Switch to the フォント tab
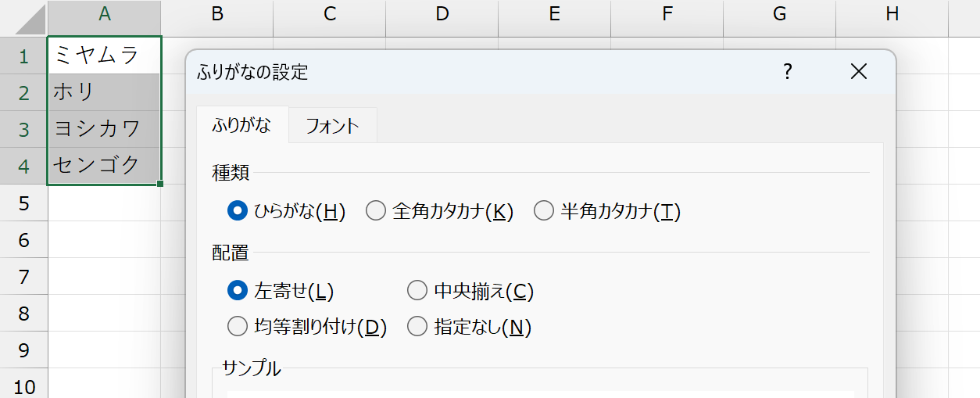Image resolution: width=980 pixels, height=398 pixels. 333,126
